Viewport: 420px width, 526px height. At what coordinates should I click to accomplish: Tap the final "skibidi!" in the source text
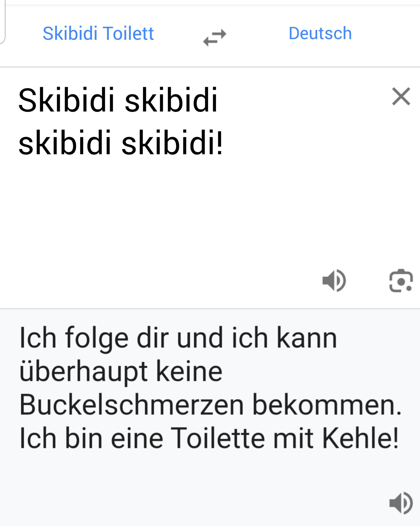(172, 143)
